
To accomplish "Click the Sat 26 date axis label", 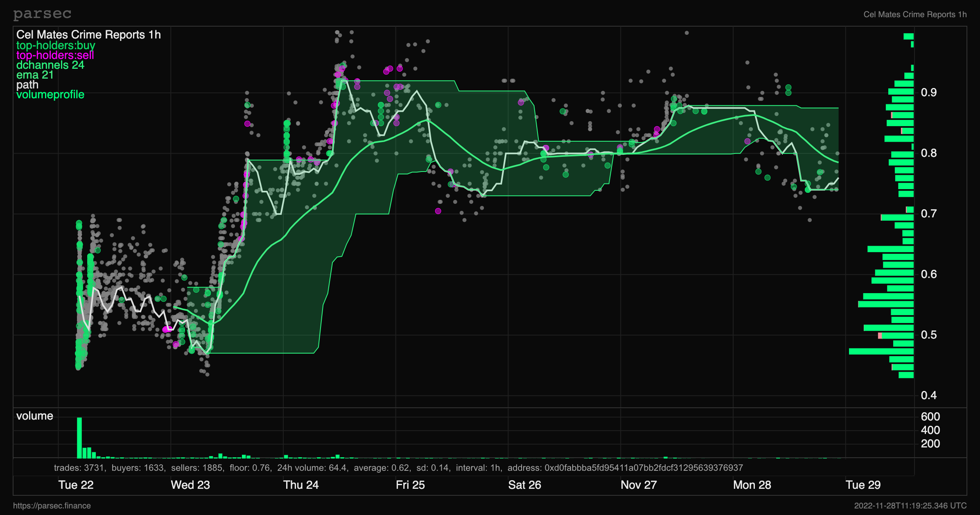I will 524,485.
